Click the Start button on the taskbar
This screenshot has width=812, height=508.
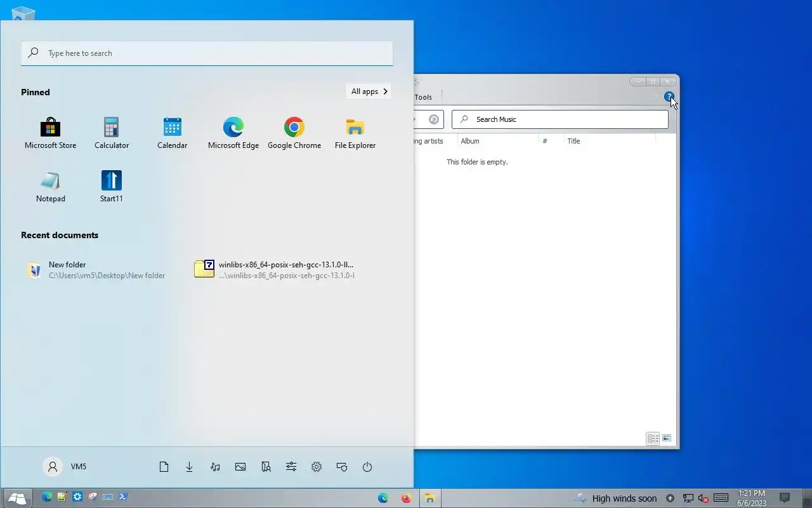click(x=17, y=498)
